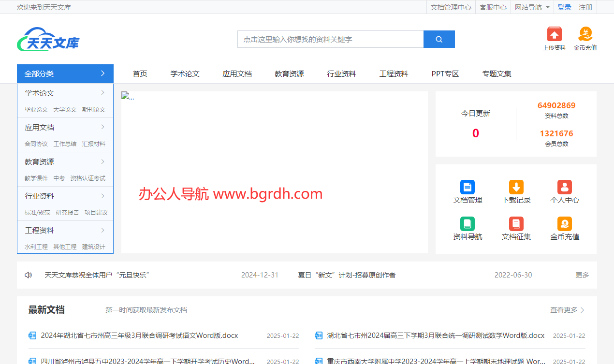Open 个人中心 red user icon
Viewport: 614px width, 364px height.
point(564,187)
